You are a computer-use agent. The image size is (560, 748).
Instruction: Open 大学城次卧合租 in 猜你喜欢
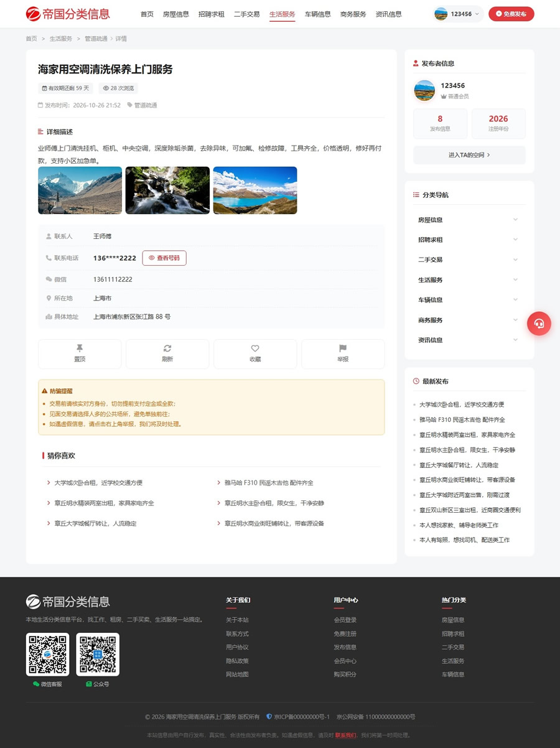98,483
